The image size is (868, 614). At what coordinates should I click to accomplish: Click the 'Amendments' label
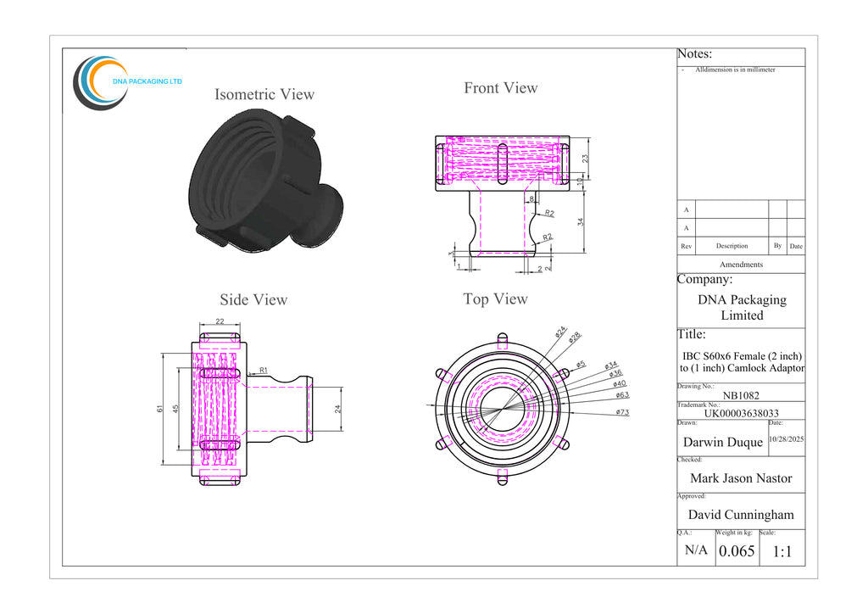[x=741, y=265]
